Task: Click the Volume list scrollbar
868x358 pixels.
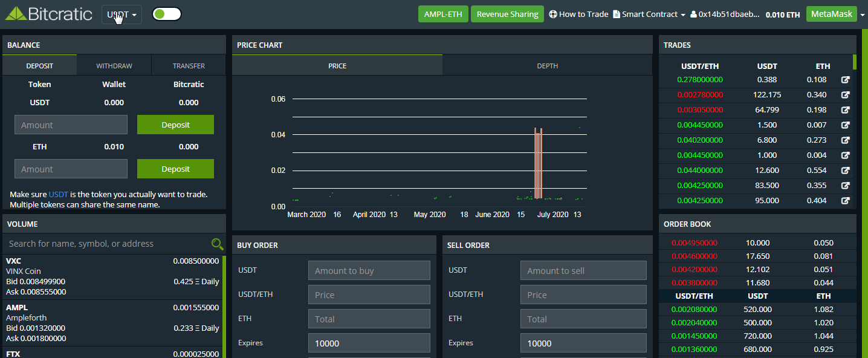Action: [224, 307]
